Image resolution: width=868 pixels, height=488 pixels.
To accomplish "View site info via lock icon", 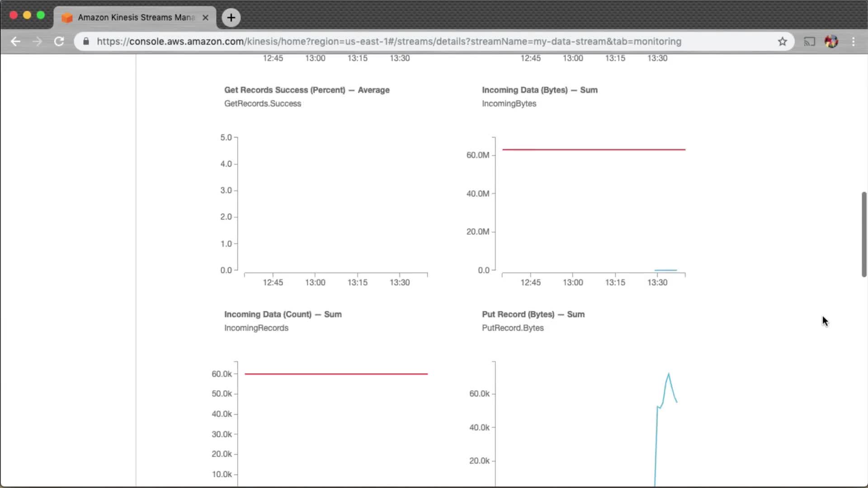I will point(86,42).
